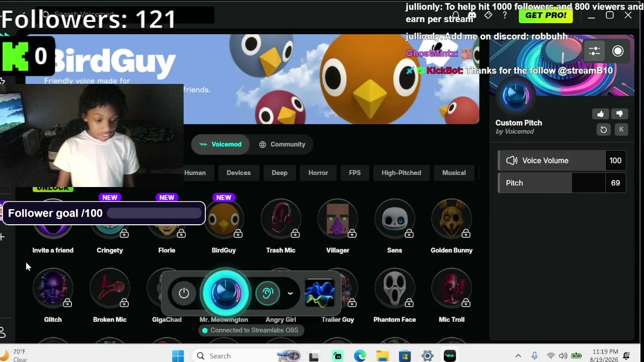Screen dimensions: 644x362
Task: Expand the control bar chevron menu
Action: click(290, 293)
